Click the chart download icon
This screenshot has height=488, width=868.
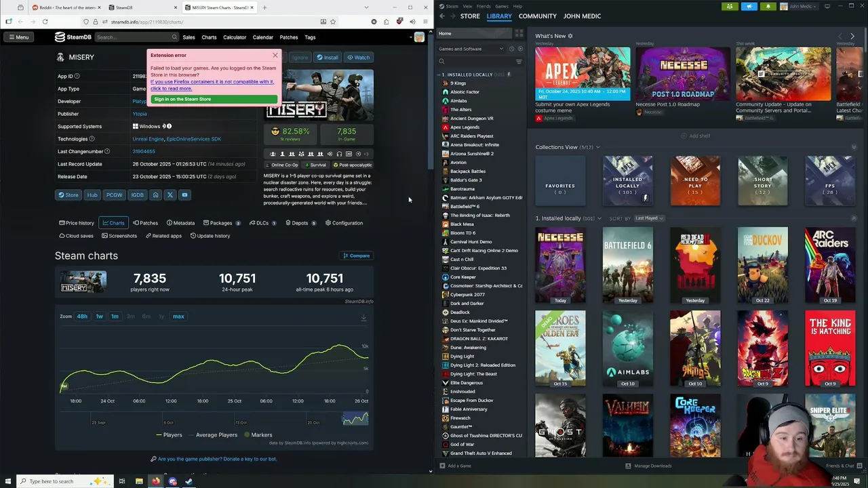coord(363,317)
